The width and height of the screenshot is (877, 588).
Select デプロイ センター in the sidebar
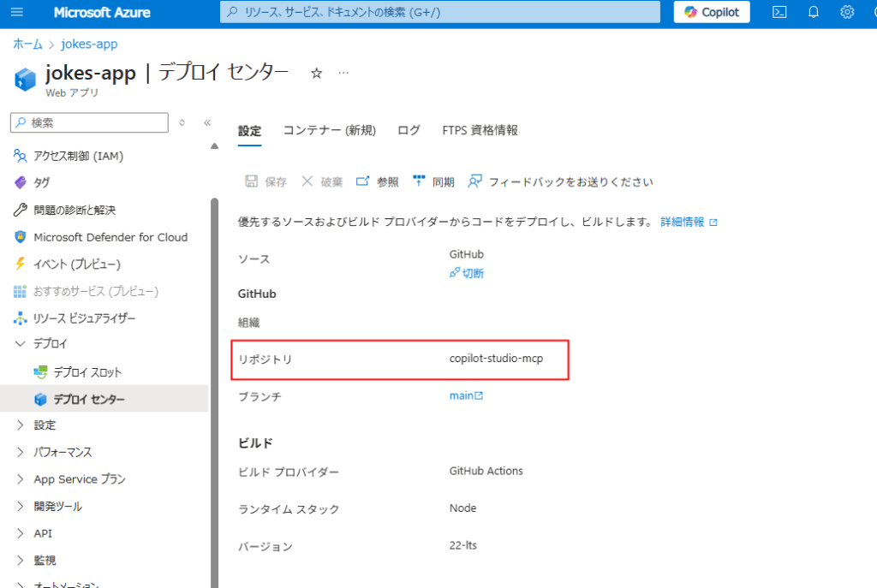(x=104, y=399)
